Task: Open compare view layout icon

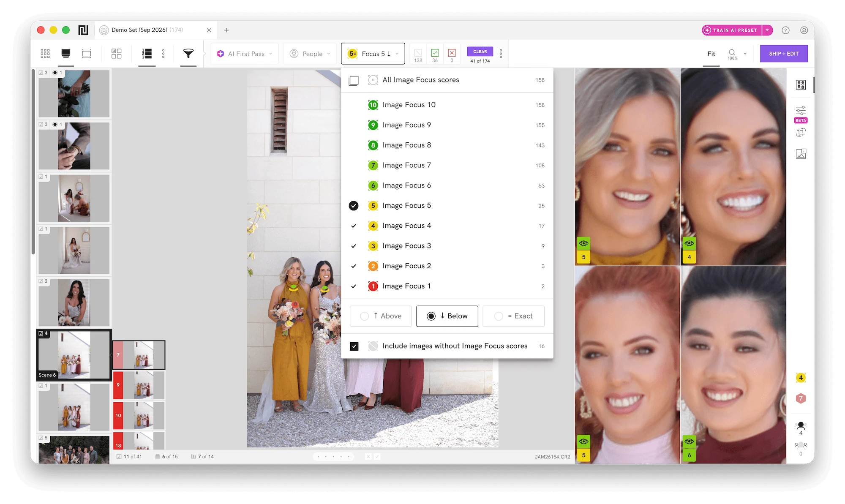Action: 117,54
